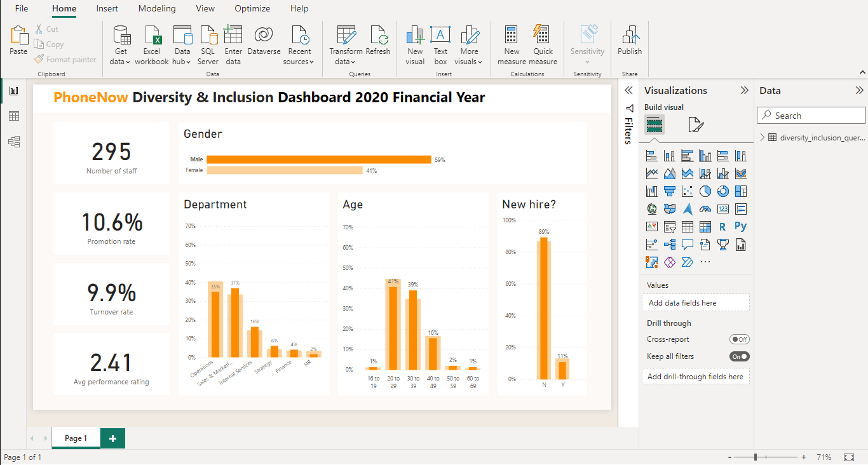Select the Slicer visual

click(669, 227)
